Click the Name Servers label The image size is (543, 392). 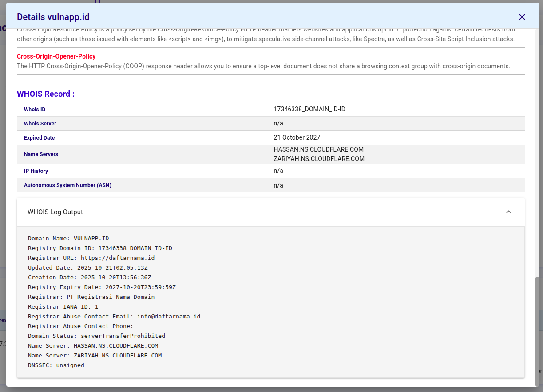(x=41, y=154)
